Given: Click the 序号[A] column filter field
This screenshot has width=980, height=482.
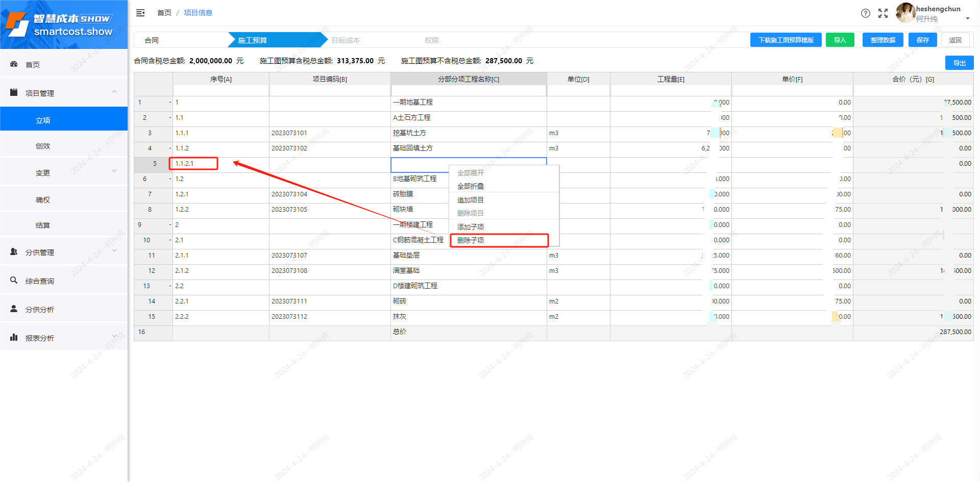Looking at the screenshot, I should (x=220, y=91).
